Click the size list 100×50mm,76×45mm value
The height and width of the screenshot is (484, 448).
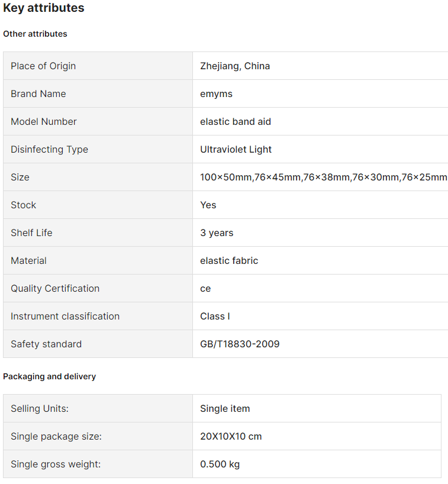[324, 177]
